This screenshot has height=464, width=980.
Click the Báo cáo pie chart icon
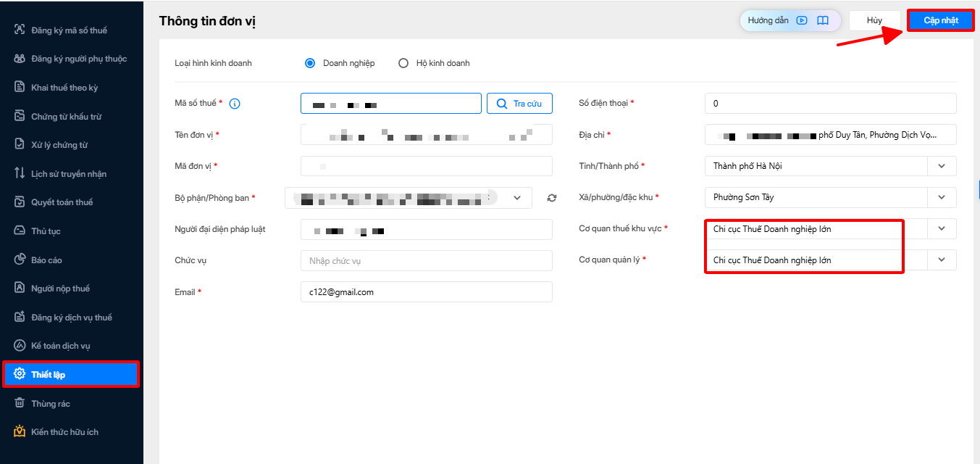click(20, 260)
